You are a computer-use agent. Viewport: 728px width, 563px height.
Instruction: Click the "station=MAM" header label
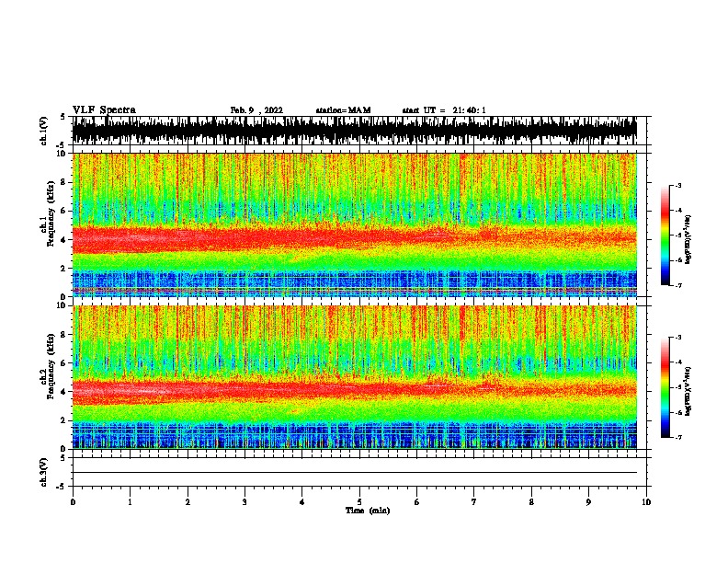coord(344,110)
